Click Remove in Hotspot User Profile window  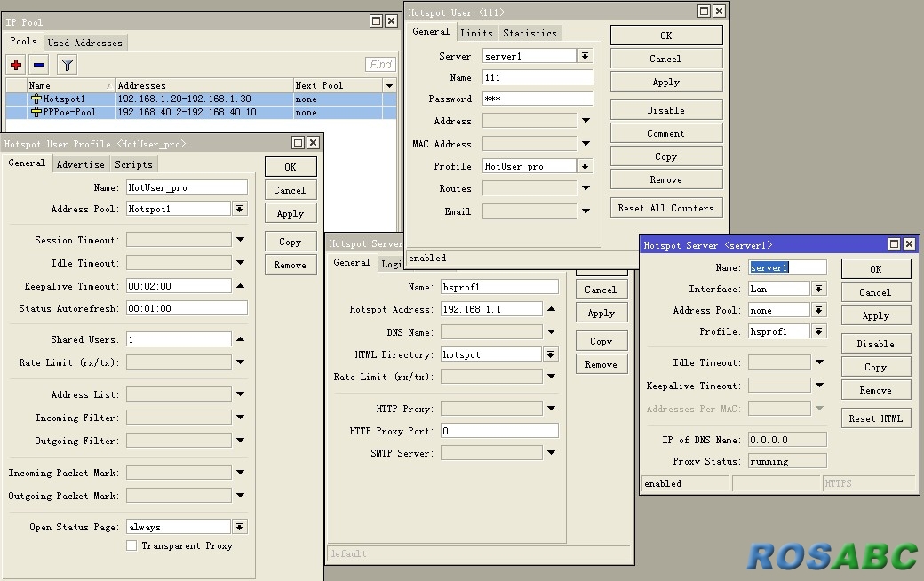(291, 265)
